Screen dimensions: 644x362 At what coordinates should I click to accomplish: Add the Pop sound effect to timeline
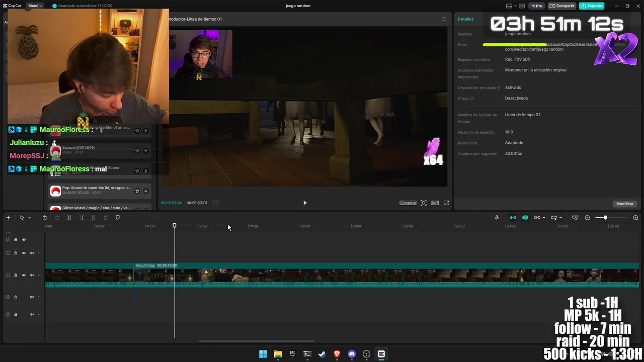(x=146, y=191)
